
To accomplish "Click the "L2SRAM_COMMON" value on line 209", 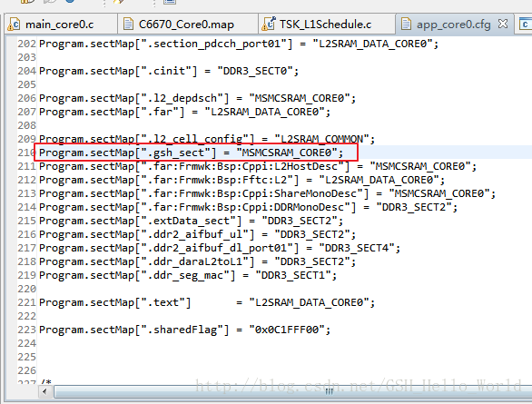I will (x=321, y=139).
